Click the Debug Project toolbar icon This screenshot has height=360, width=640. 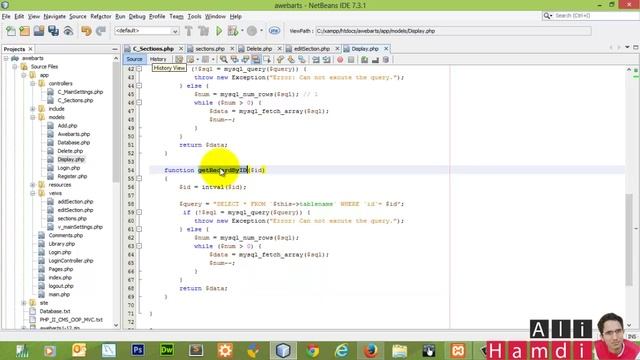233,31
